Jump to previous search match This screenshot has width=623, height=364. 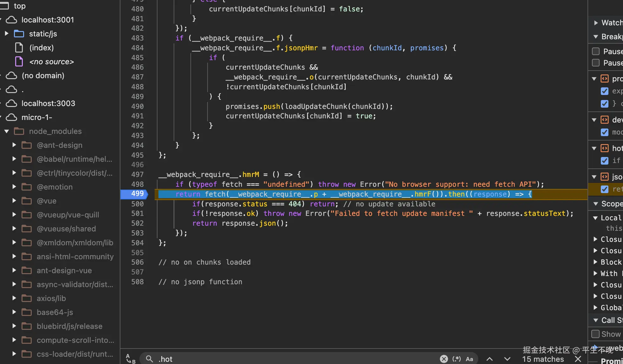click(489, 359)
